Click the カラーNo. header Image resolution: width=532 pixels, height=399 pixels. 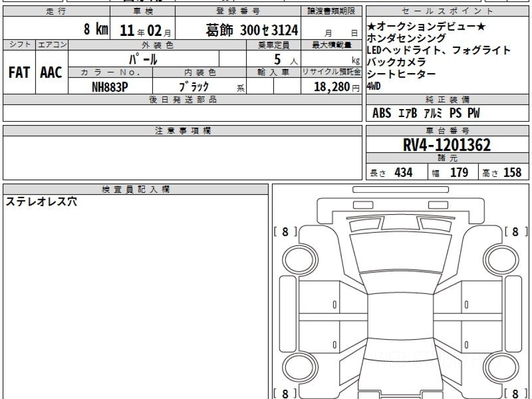click(x=110, y=72)
